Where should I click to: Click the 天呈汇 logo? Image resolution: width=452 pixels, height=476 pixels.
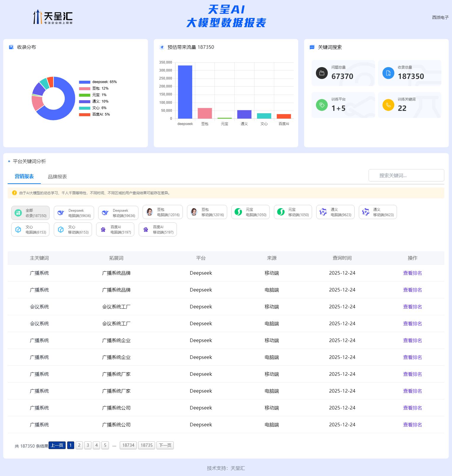pos(53,17)
